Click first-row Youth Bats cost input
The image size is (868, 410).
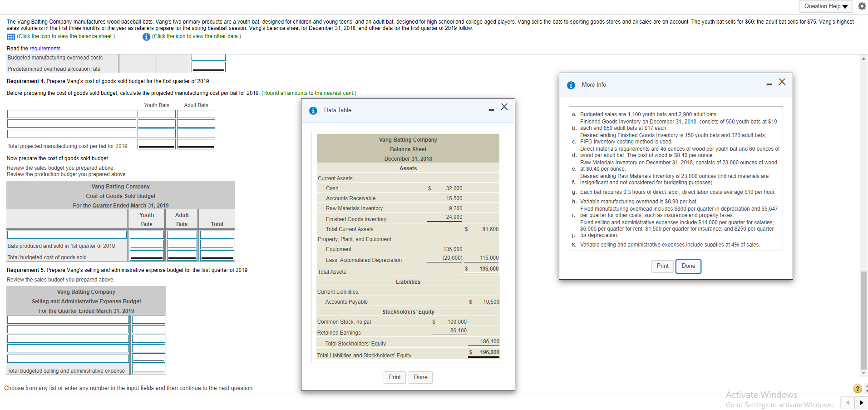[157, 114]
